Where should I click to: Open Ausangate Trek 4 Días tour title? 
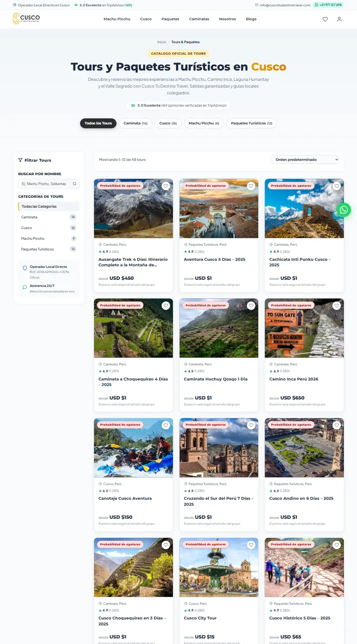(x=133, y=262)
